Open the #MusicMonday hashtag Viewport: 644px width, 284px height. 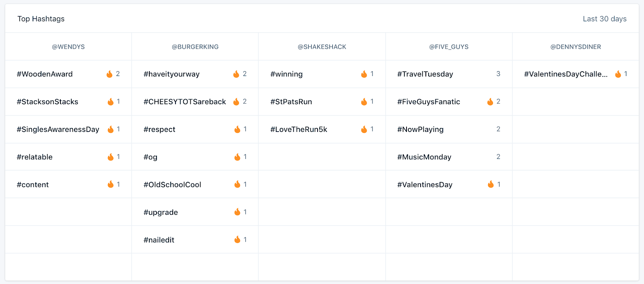pyautogui.click(x=424, y=157)
